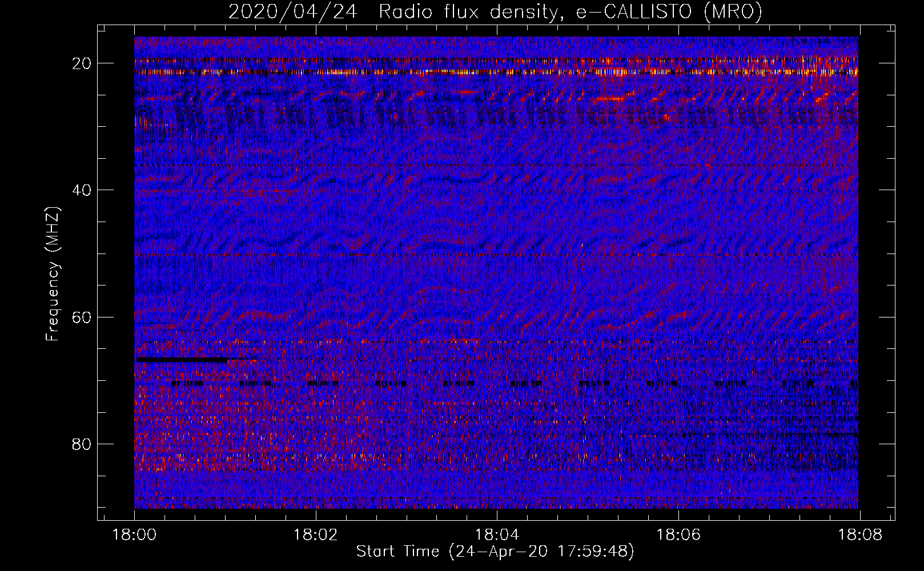Viewport: 924px width, 571px height.
Task: Click the 18:06 time tick label
Action: point(678,535)
